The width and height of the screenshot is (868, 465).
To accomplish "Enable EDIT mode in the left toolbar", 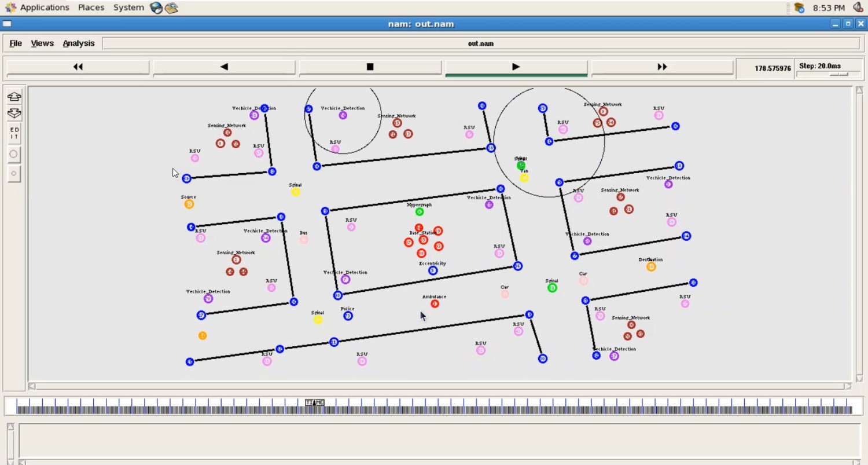I will [x=13, y=133].
